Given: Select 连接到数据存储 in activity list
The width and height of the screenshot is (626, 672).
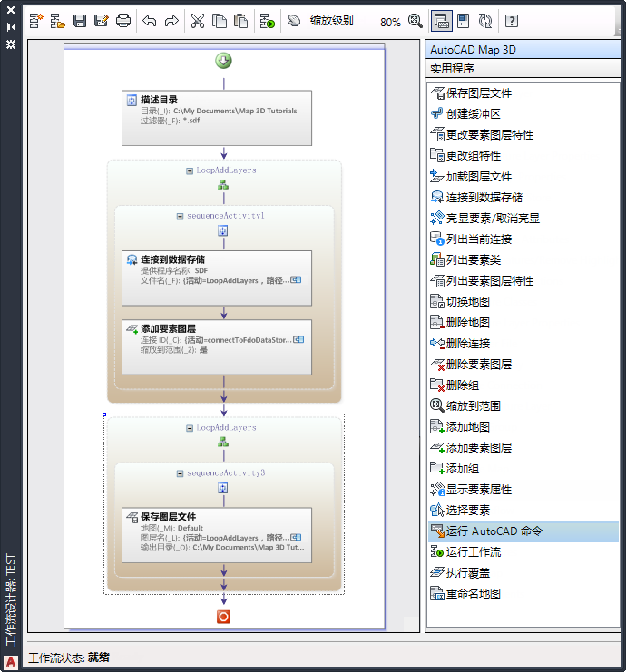Looking at the screenshot, I should (x=523, y=197).
